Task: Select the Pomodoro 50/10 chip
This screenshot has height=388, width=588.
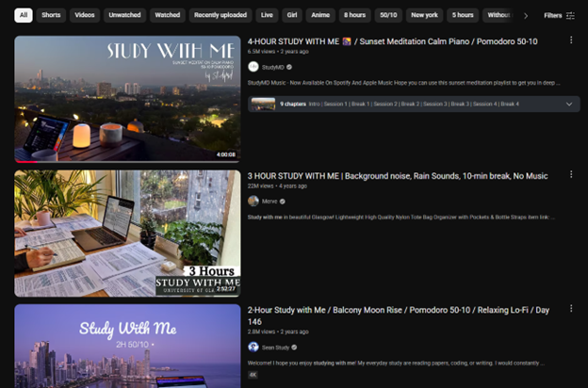Action: 387,15
